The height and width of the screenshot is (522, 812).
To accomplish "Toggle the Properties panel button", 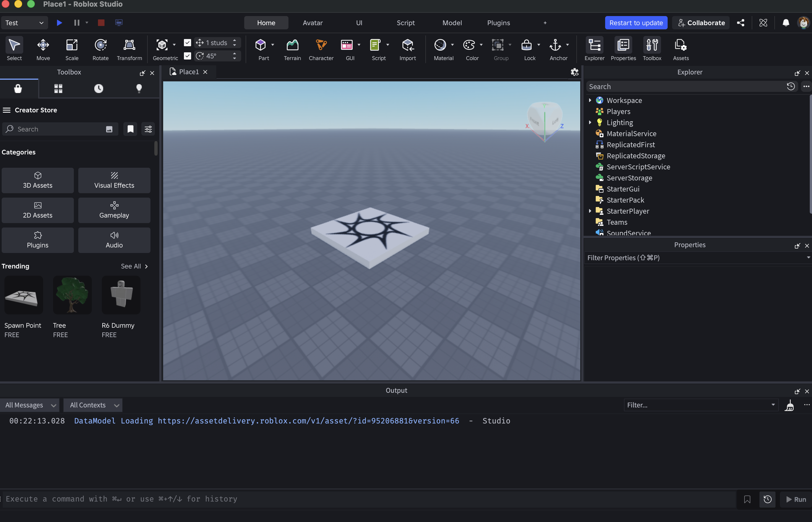I will [623, 49].
